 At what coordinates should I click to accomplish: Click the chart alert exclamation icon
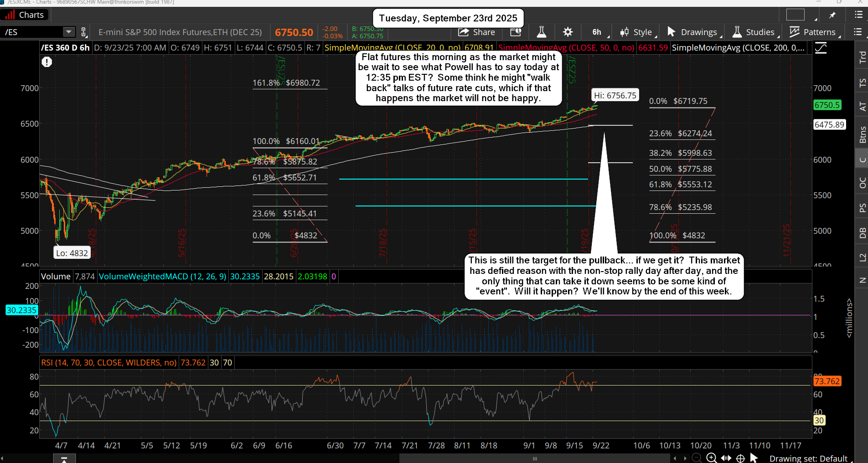point(46,62)
